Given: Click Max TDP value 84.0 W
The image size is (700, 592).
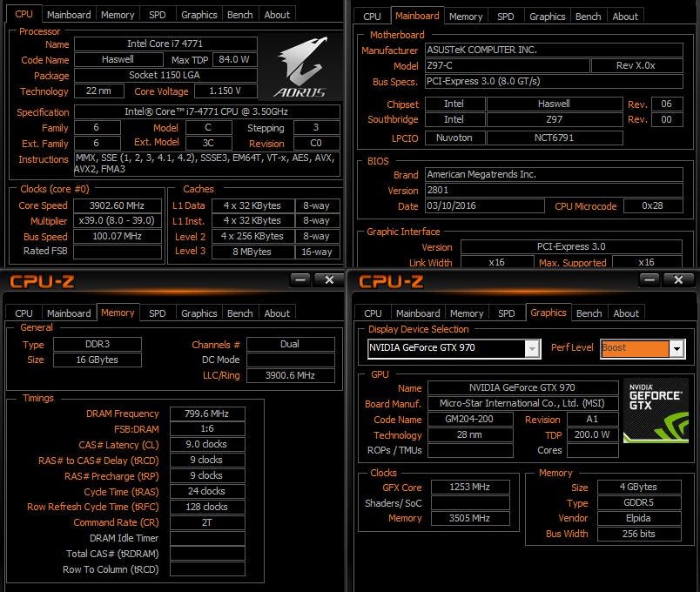Looking at the screenshot, I should tap(235, 59).
